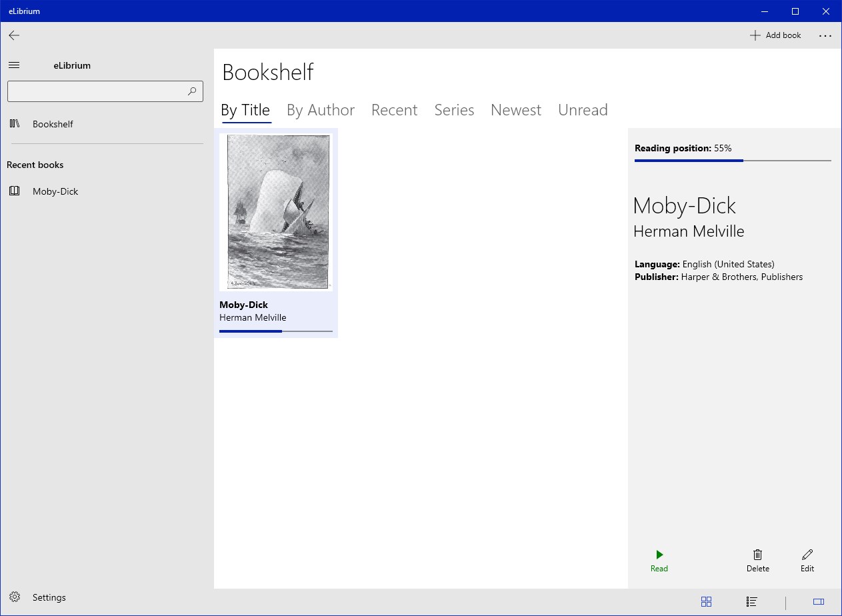Click the Language: English (United States) line
This screenshot has height=616, width=842.
[x=705, y=264]
